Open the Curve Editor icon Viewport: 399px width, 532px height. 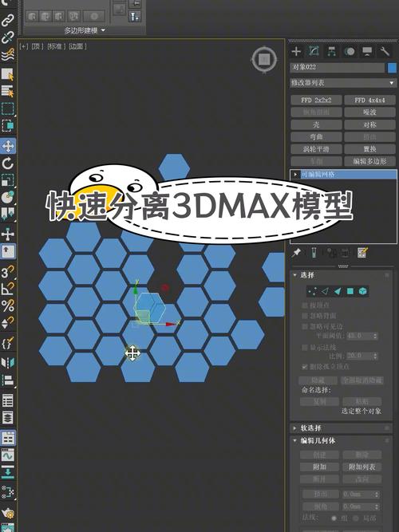click(x=7, y=455)
